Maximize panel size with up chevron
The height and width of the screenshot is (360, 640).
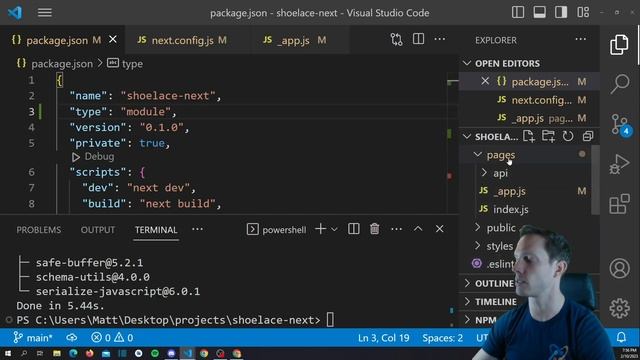point(418,229)
